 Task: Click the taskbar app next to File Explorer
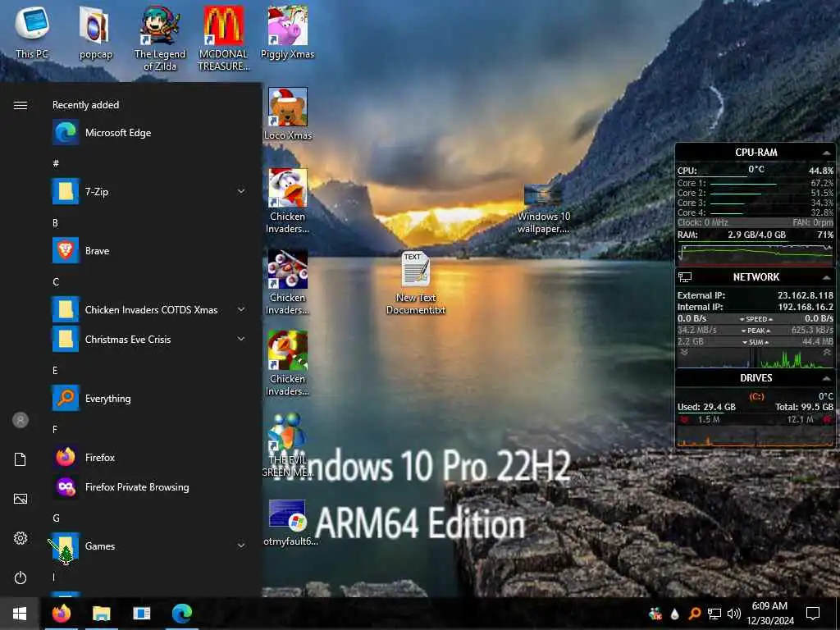(141, 614)
